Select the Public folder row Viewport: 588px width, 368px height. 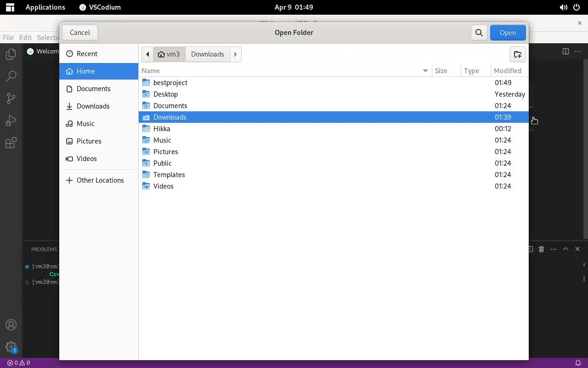point(334,163)
